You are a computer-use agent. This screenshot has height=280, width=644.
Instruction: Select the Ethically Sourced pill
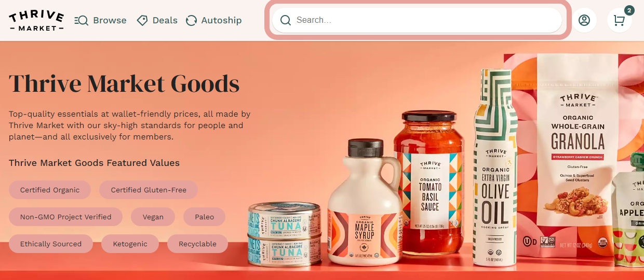pyautogui.click(x=51, y=244)
